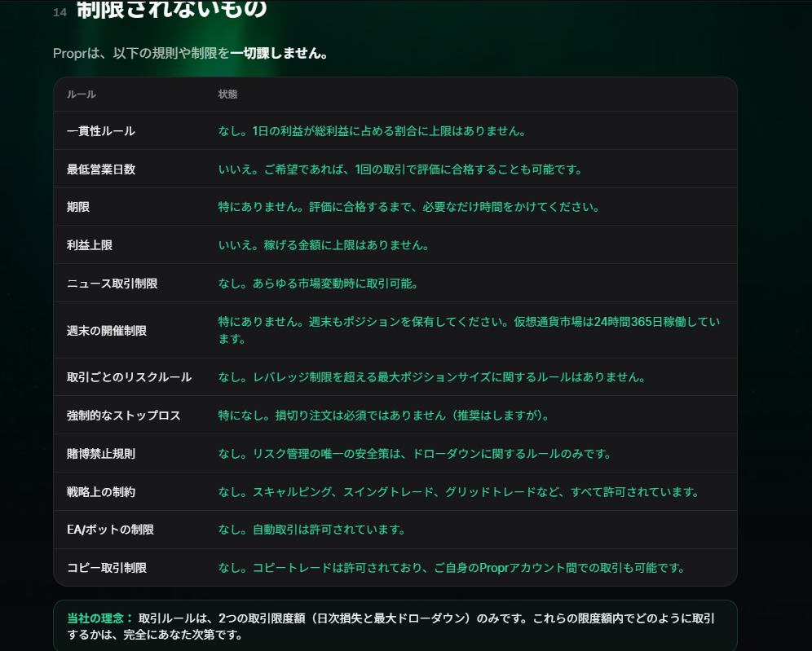
Task: Select the '週末の開催制限' rule cell
Action: coord(107,331)
